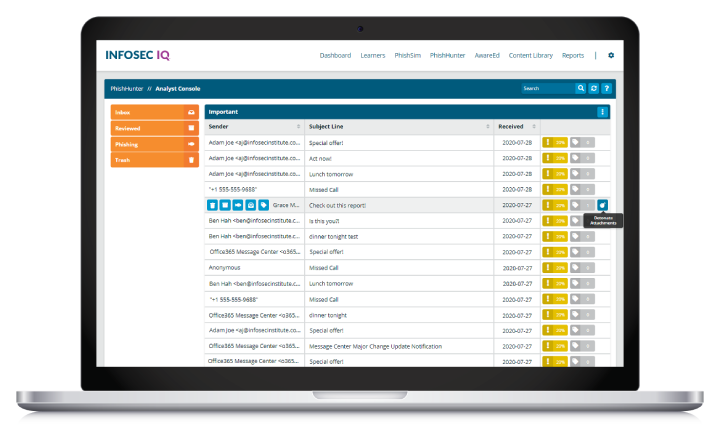The height and width of the screenshot is (428, 720).
Task: Open the settings gear in top navigation
Action: click(x=611, y=56)
